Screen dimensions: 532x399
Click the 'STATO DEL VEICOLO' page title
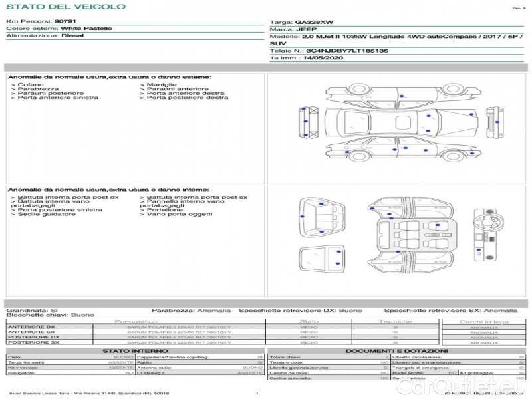66,7
